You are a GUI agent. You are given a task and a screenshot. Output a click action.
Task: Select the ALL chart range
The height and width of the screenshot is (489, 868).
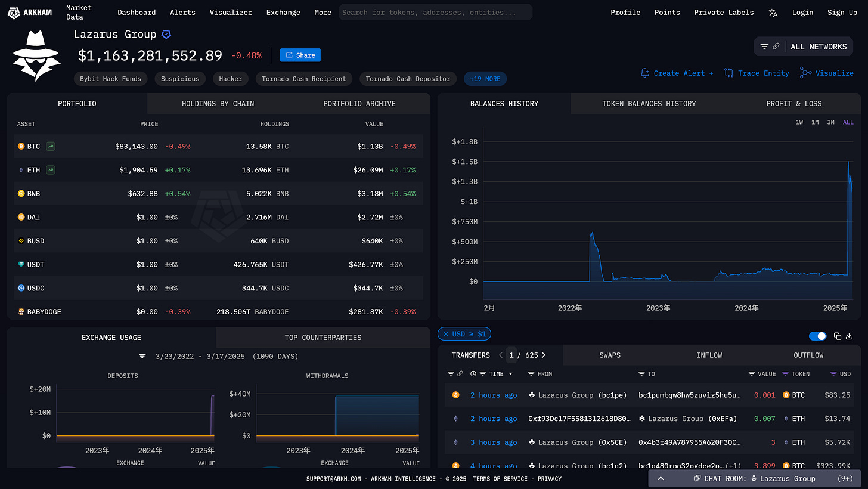pyautogui.click(x=848, y=122)
